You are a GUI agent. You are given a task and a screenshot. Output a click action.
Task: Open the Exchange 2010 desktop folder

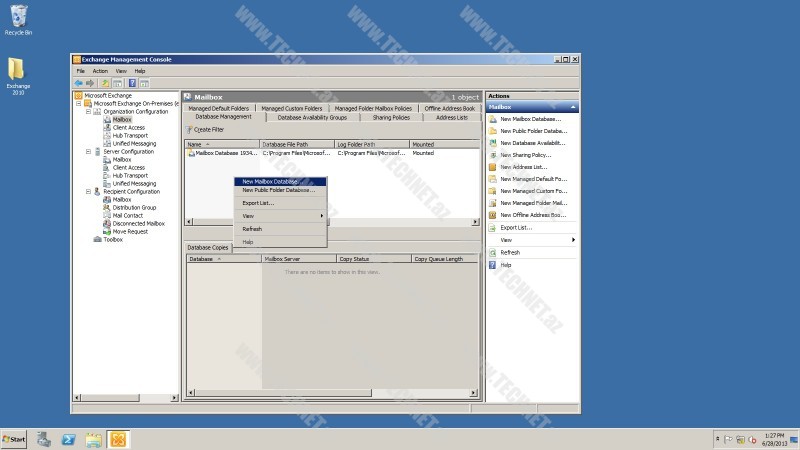click(x=18, y=76)
